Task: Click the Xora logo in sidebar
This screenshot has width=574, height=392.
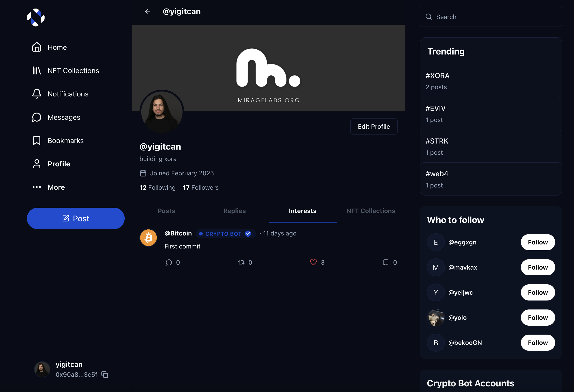Action: pos(36,17)
